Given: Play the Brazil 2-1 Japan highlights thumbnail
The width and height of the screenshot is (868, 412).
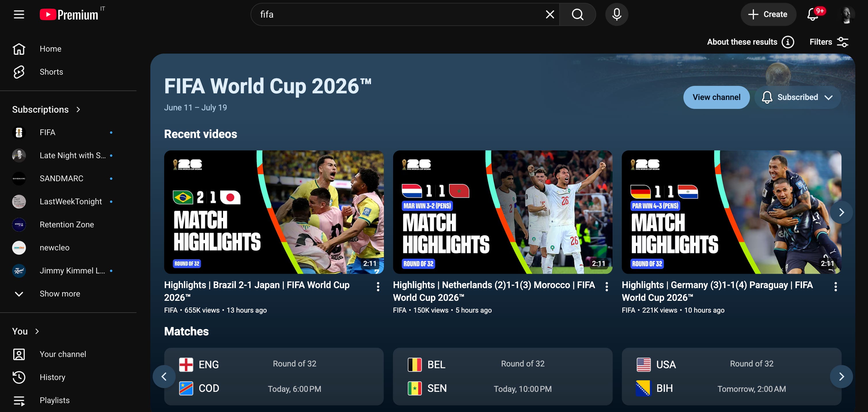Looking at the screenshot, I should (274, 212).
